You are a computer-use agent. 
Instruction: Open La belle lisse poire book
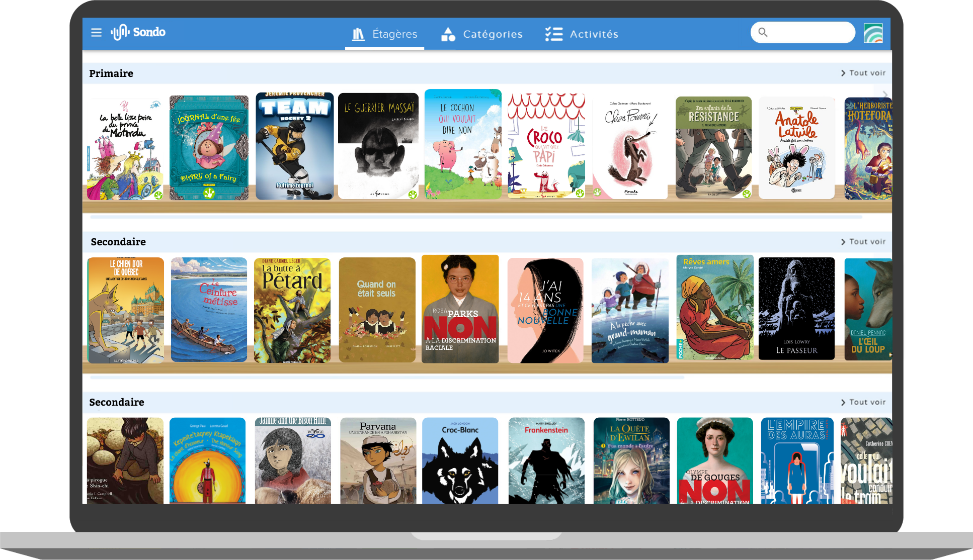click(125, 149)
